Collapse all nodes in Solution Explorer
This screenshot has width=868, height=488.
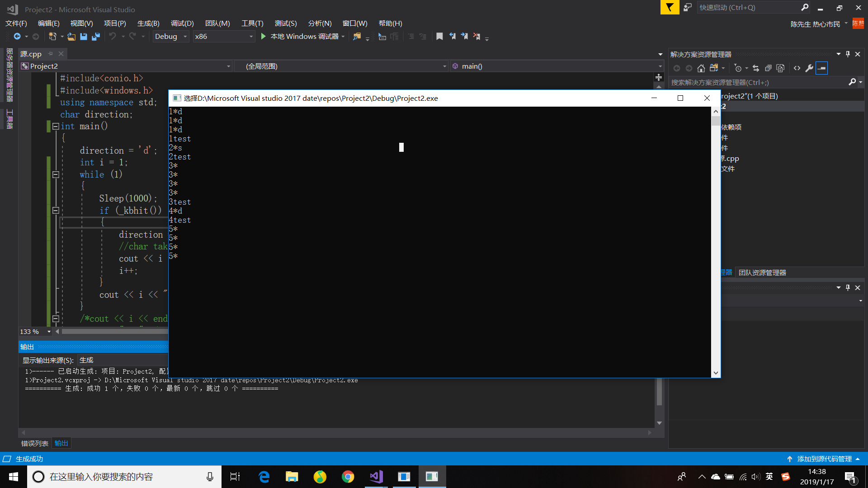(768, 68)
